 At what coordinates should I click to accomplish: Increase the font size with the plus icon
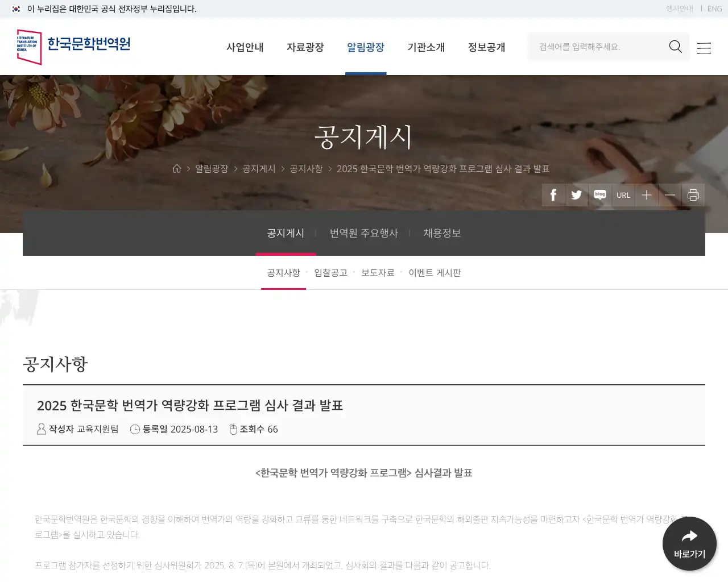coord(647,195)
